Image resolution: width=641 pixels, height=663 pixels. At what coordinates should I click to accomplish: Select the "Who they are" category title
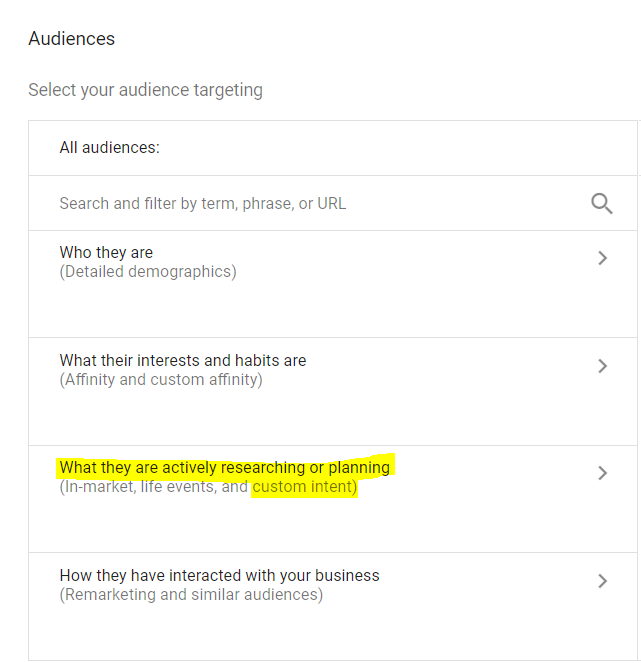coord(106,252)
